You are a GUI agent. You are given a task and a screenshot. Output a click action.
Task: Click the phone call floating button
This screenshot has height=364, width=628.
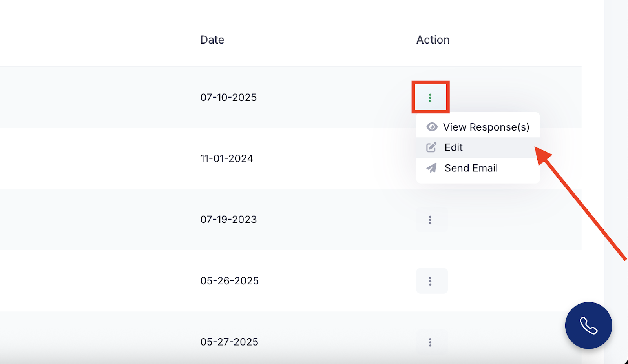(588, 325)
